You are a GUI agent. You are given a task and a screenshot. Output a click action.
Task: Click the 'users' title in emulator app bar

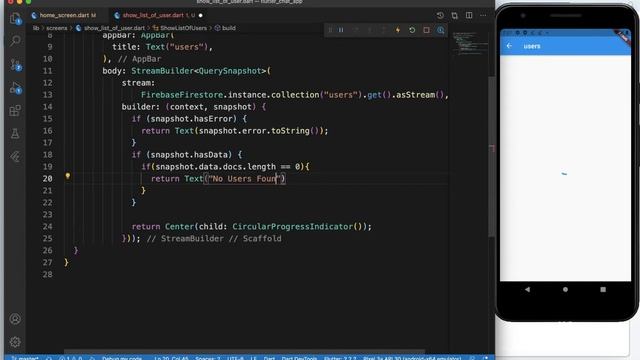(x=532, y=47)
